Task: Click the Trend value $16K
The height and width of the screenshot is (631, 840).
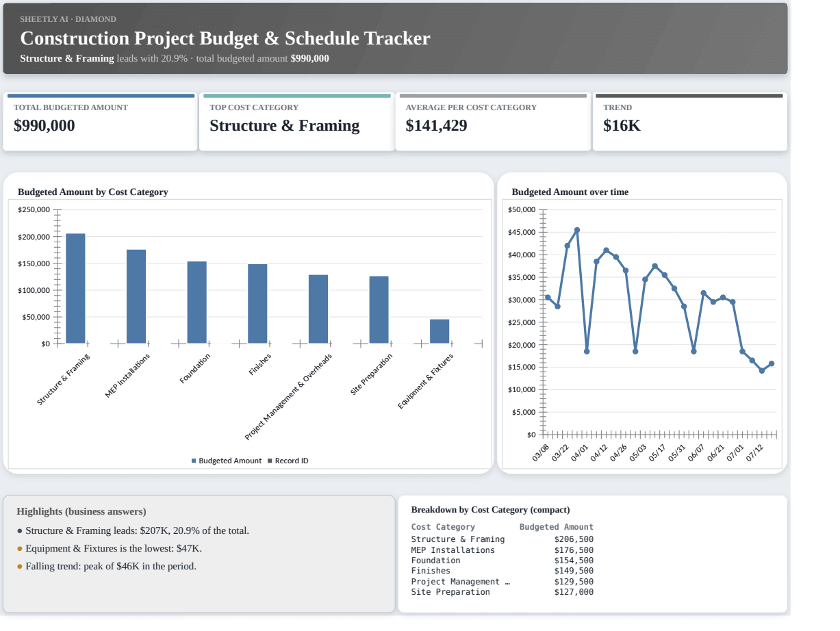Action: coord(622,126)
